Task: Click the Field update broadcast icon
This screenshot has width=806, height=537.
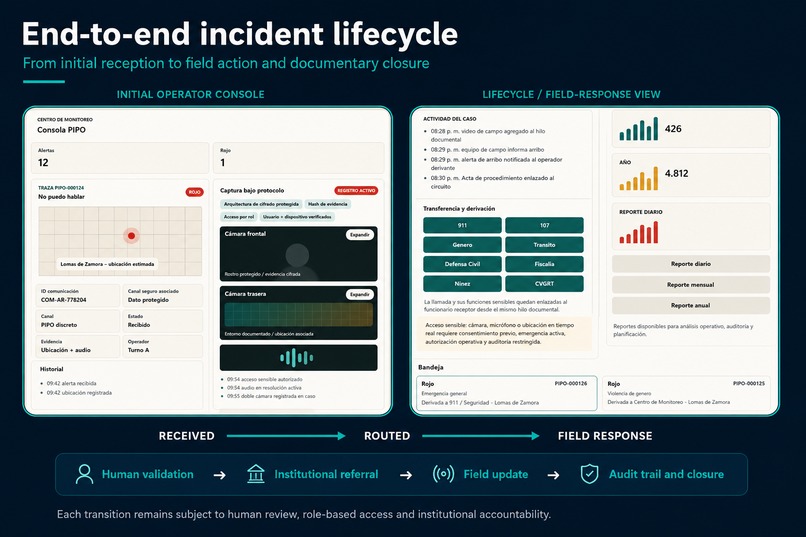Action: [443, 474]
